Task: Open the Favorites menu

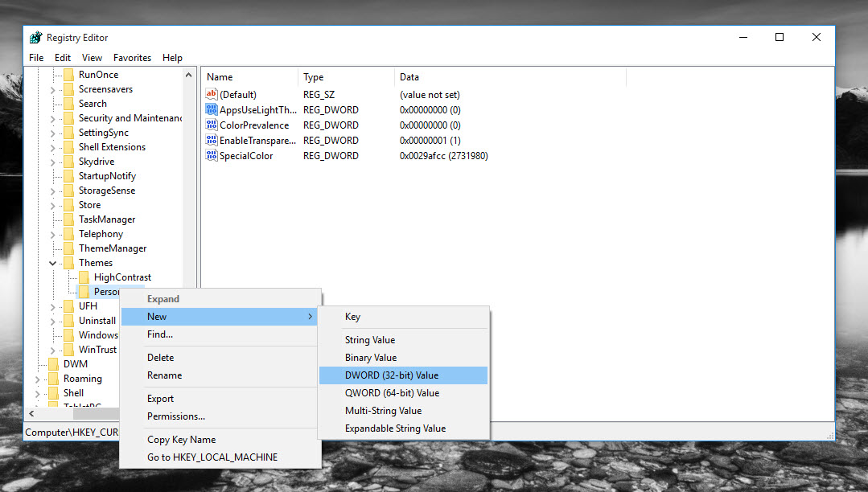Action: point(132,58)
